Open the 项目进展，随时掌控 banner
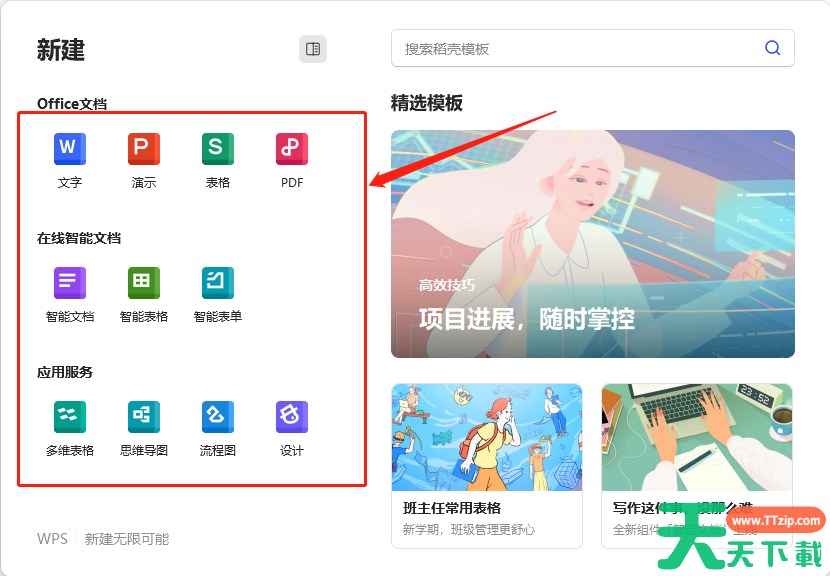The width and height of the screenshot is (830, 576). click(592, 244)
